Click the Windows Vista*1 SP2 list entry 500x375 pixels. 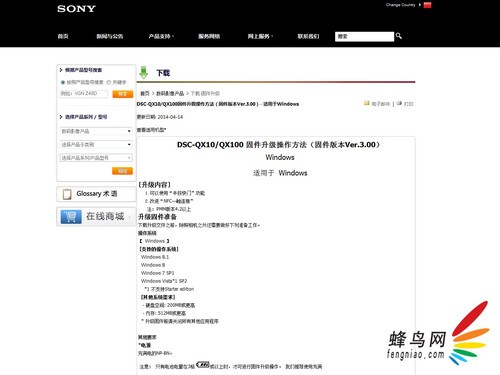tap(164, 281)
